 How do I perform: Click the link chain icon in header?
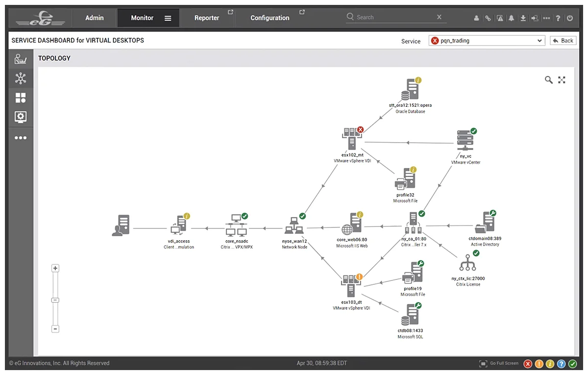[488, 18]
